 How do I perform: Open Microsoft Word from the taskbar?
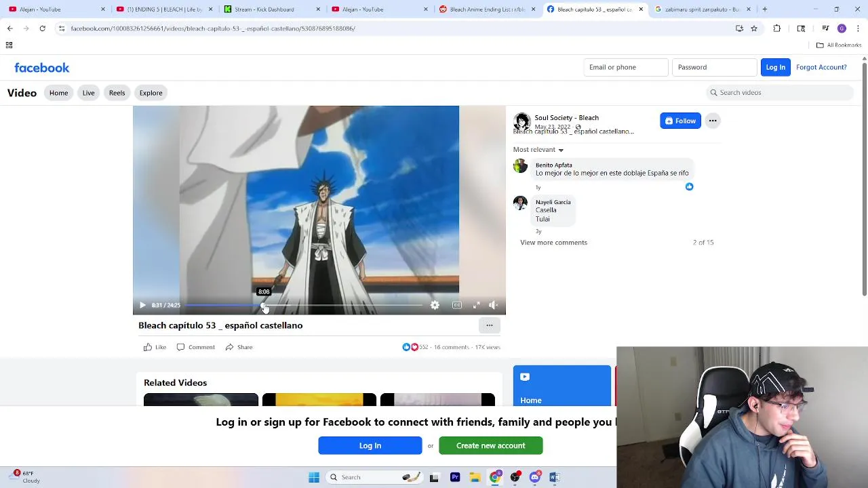[x=555, y=477]
